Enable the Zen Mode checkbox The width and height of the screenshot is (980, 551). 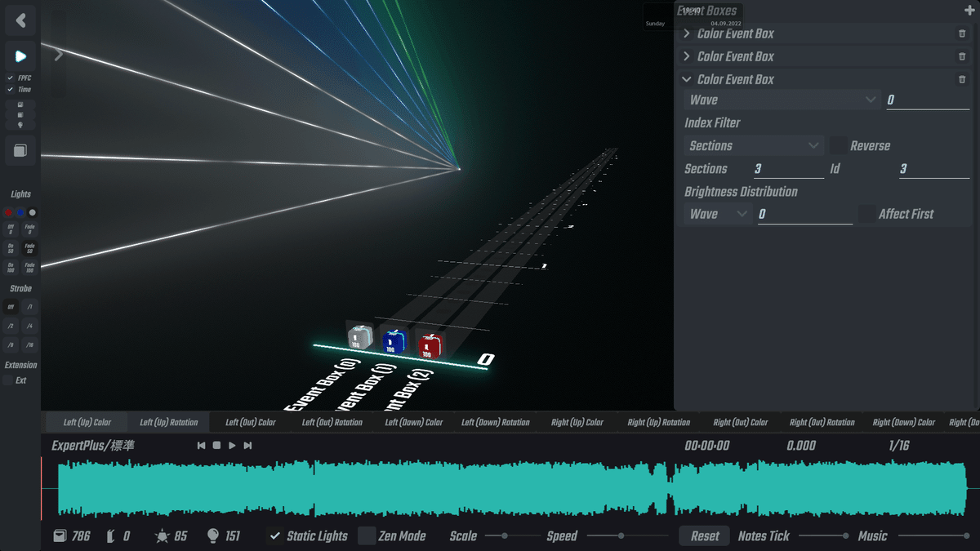coord(367,536)
